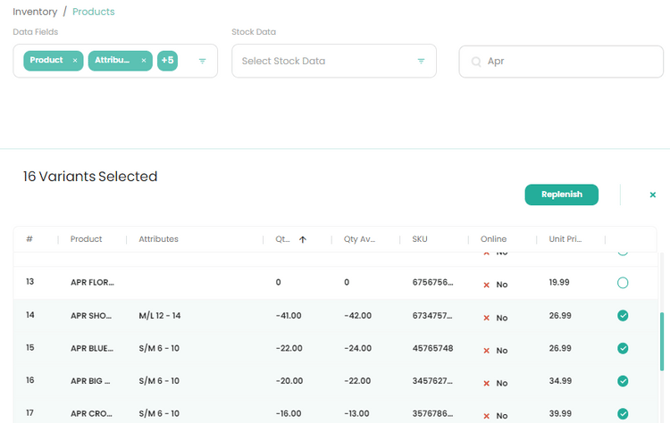Expand the +5 hidden fields chip
670x423 pixels.
(167, 61)
